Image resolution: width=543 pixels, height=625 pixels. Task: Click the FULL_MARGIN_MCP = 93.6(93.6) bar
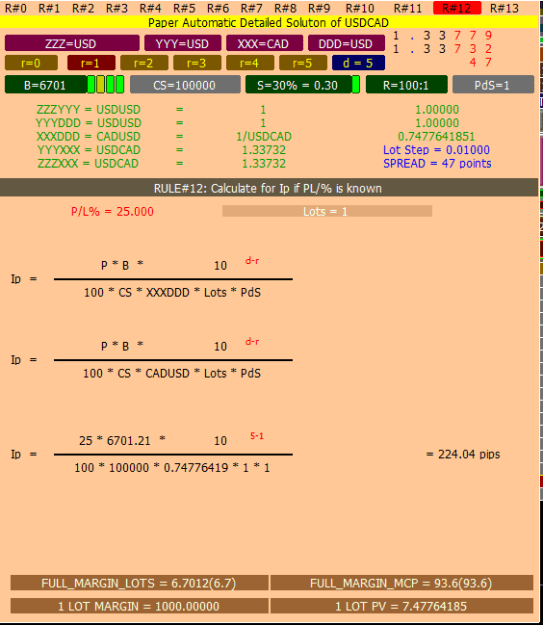click(401, 583)
